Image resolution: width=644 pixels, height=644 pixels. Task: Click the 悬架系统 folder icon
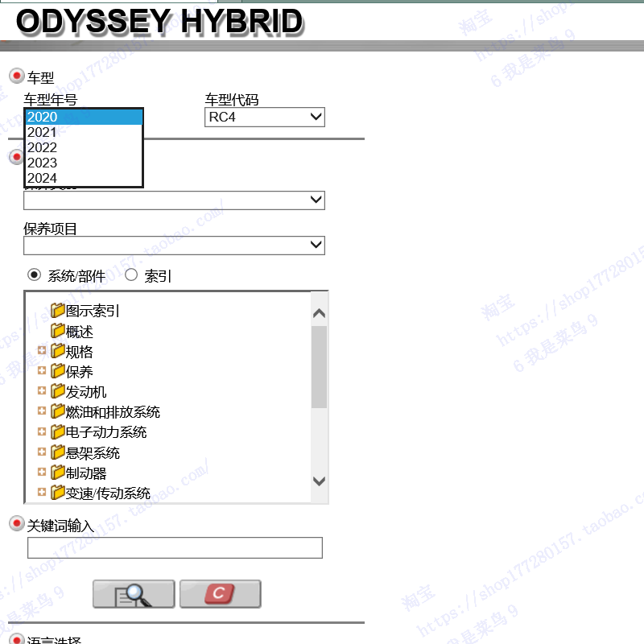pos(58,452)
